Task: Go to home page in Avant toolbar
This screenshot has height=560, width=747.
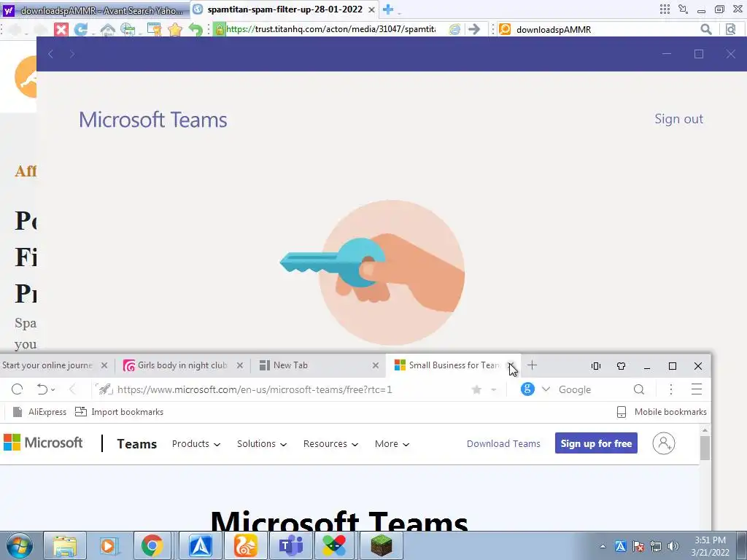Action: point(108,29)
